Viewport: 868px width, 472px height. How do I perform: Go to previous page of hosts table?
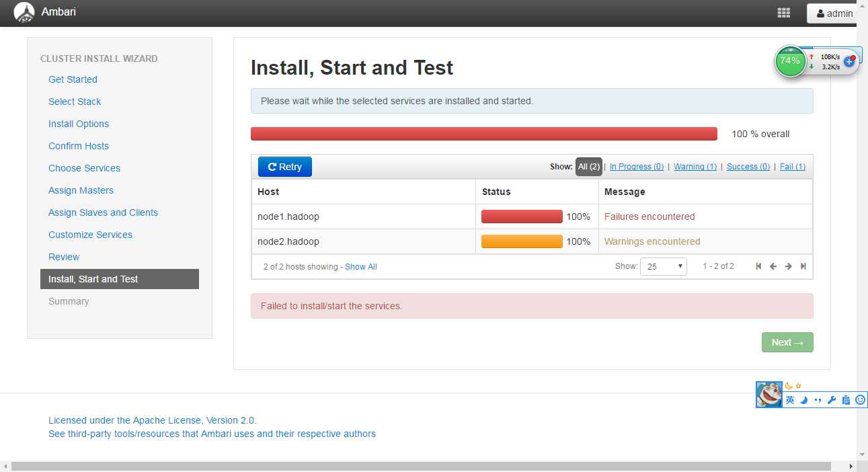tap(773, 266)
